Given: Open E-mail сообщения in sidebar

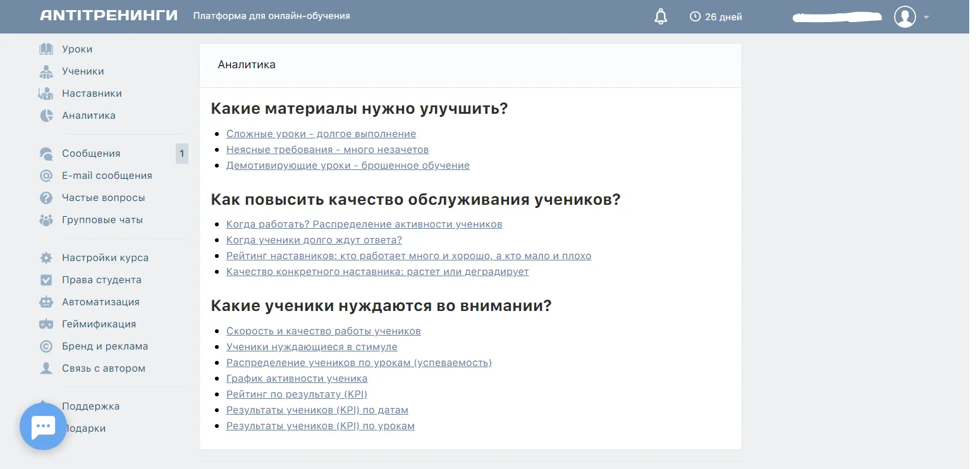Looking at the screenshot, I should (107, 176).
